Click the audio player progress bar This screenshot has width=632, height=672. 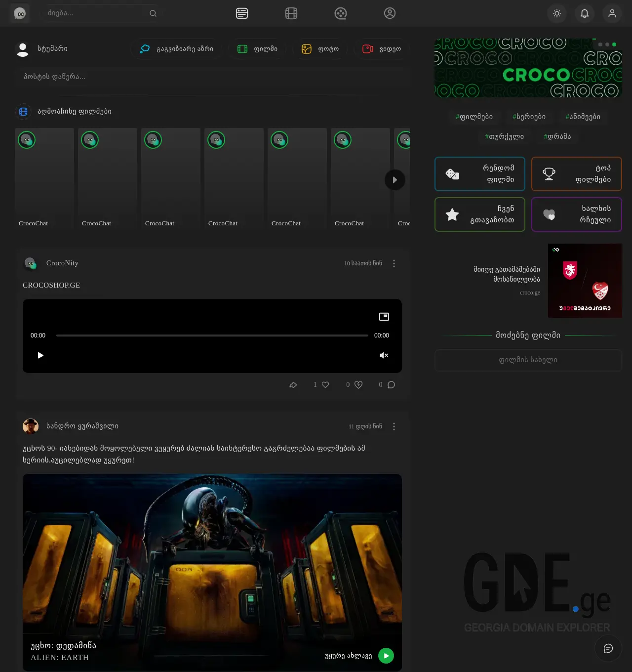coord(212,335)
